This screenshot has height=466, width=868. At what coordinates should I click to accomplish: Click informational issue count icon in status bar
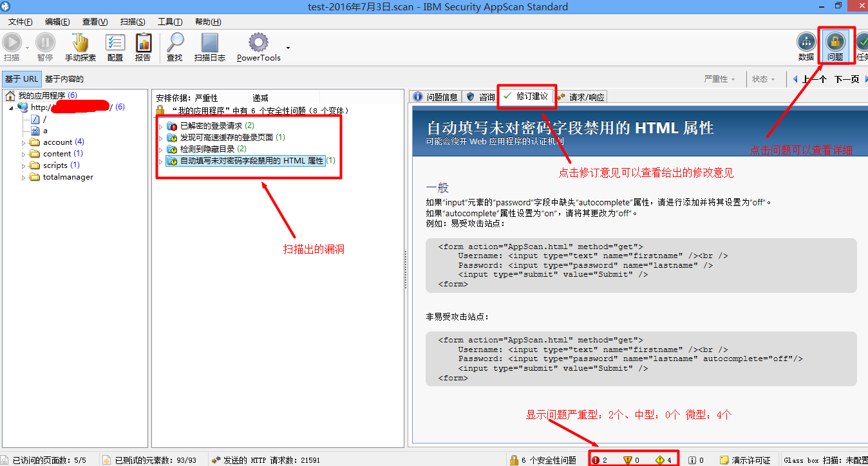click(x=692, y=460)
